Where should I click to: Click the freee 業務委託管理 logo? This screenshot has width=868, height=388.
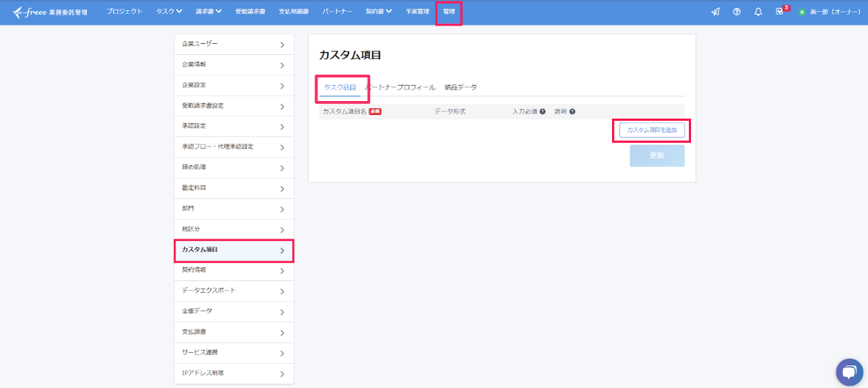tap(50, 12)
